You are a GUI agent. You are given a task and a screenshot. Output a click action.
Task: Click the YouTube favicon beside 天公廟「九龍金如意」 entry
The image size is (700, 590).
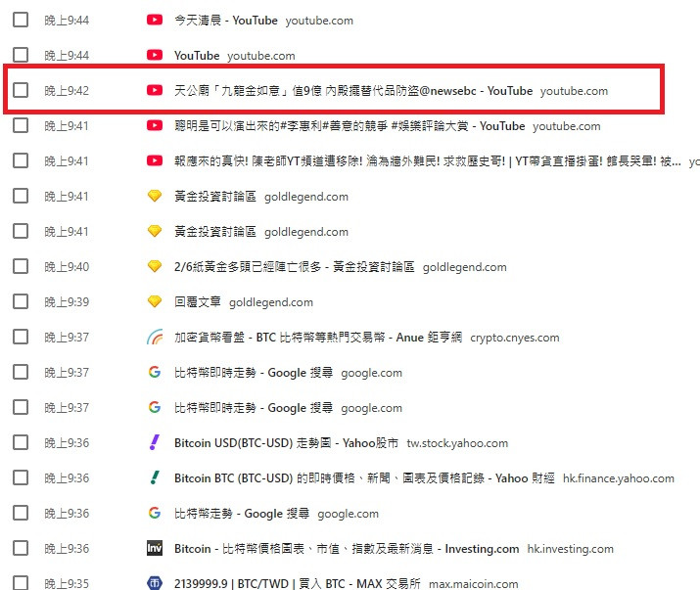[155, 90]
